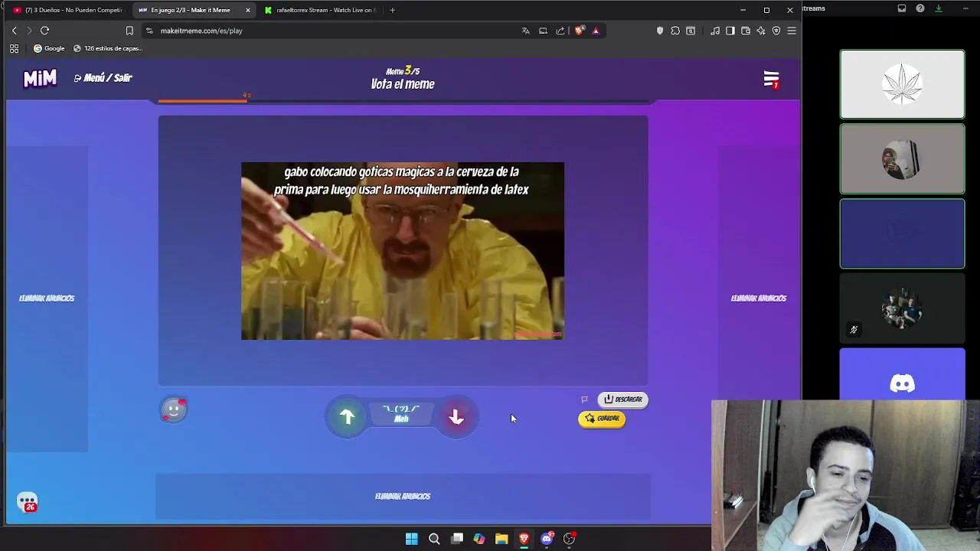Switch to rafaeltorrex Stream Kick tab
The width and height of the screenshot is (980, 551).
pyautogui.click(x=320, y=10)
